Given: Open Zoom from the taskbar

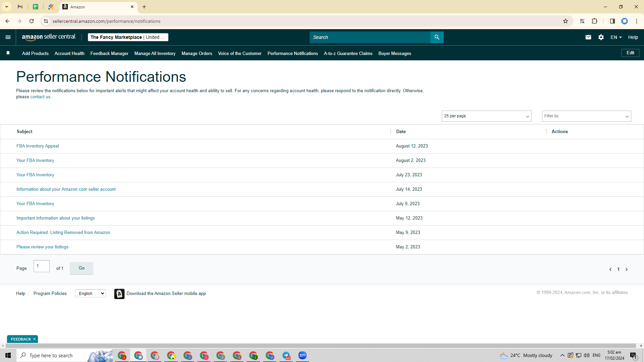Looking at the screenshot, I should [x=303, y=355].
